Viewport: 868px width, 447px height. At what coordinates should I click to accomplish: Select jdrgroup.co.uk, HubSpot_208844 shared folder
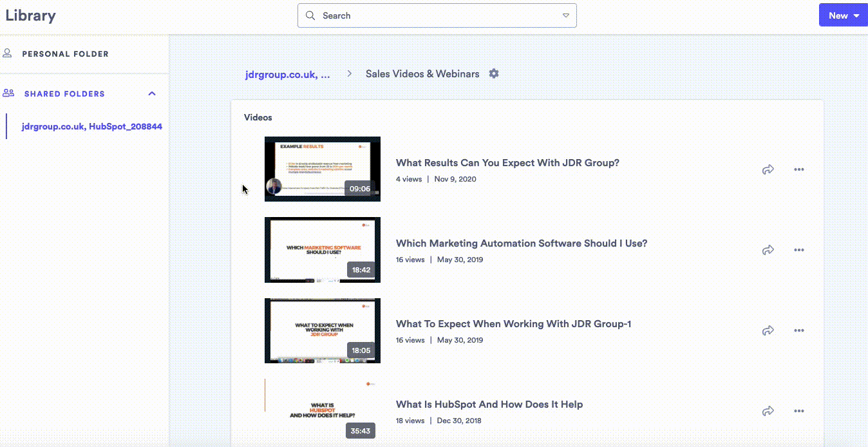click(91, 126)
